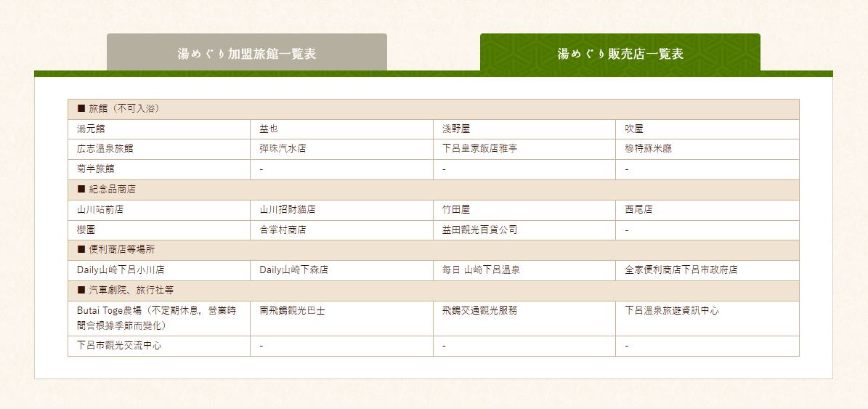The image size is (868, 409).
Task: Switch to 湯めぐり加盟旅館一覧表 tab
Action: [247, 52]
